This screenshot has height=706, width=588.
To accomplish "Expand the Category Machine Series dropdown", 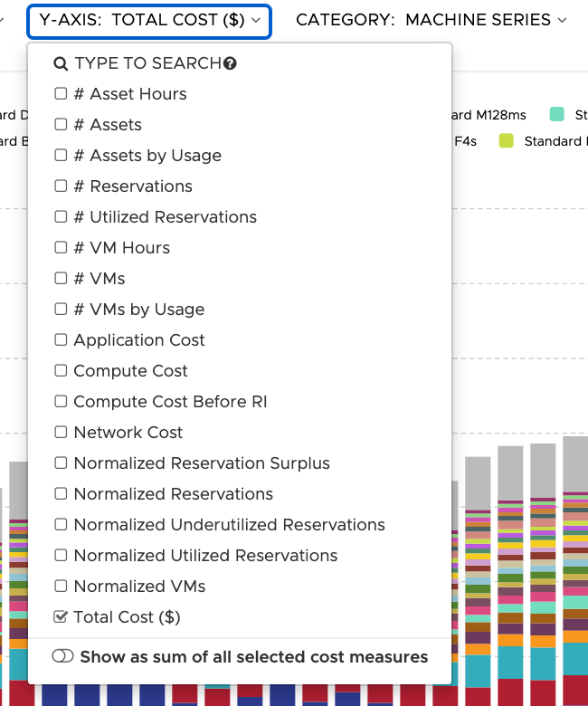I will [x=431, y=20].
